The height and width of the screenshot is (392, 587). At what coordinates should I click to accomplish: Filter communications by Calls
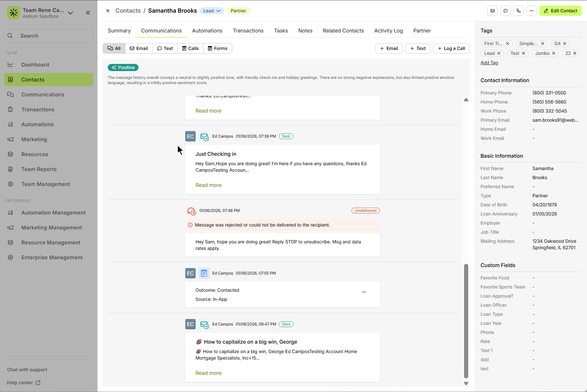pyautogui.click(x=190, y=48)
